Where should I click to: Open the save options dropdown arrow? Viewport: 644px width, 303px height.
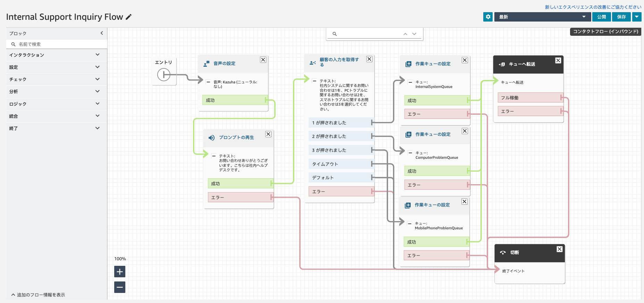coord(637,17)
